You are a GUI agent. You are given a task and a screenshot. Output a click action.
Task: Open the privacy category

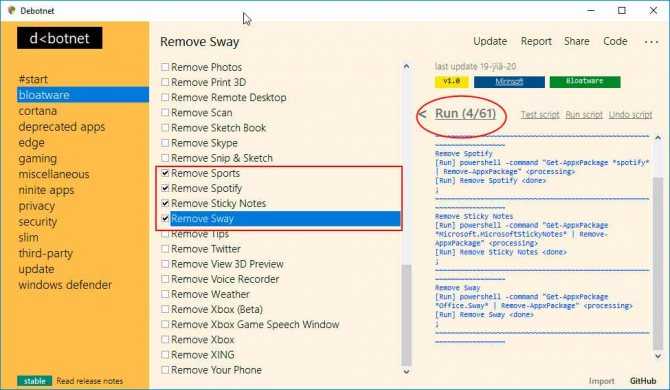[36, 206]
